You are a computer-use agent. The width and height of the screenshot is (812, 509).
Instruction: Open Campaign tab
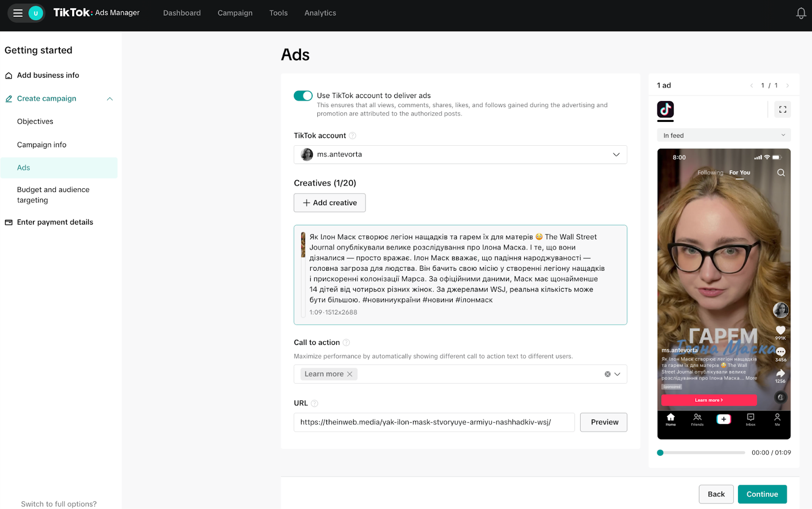coord(235,13)
